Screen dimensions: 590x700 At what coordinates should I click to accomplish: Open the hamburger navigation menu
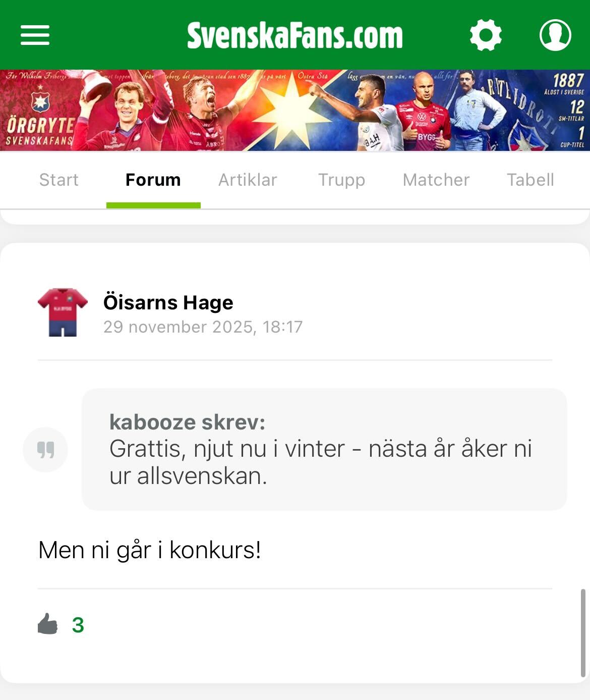tap(35, 35)
